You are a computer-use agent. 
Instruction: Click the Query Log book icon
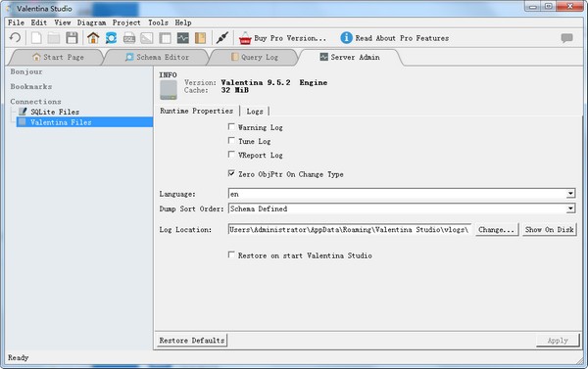tap(200, 38)
